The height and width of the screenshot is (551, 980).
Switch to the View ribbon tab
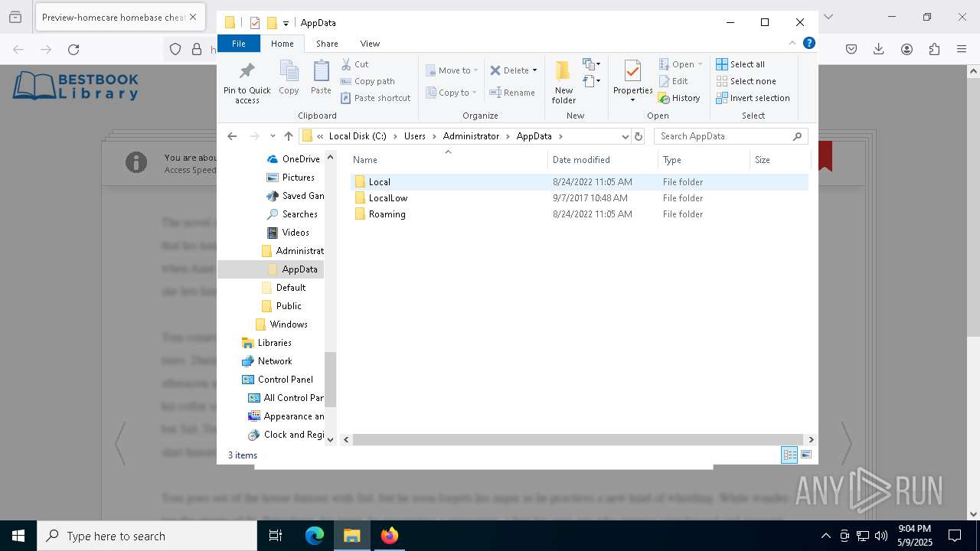370,44
